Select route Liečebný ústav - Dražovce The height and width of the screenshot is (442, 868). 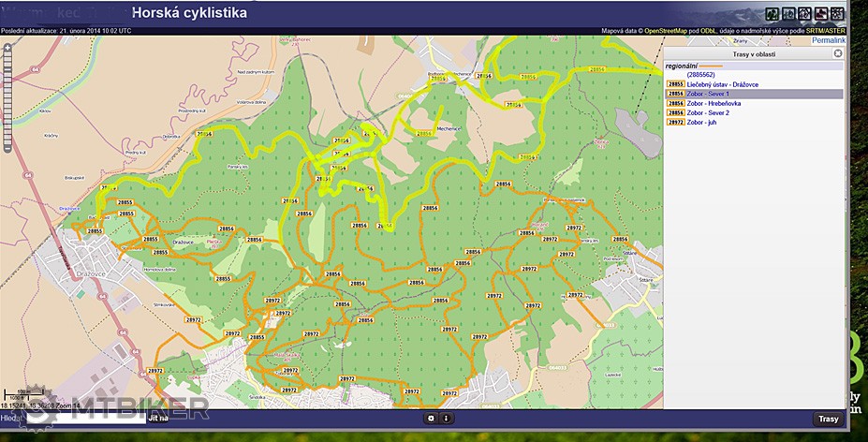coord(722,84)
